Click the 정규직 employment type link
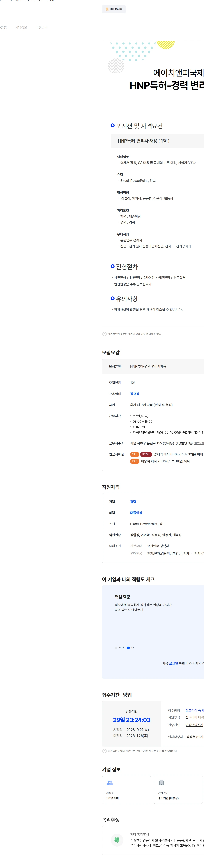204x868 pixels. point(135,394)
